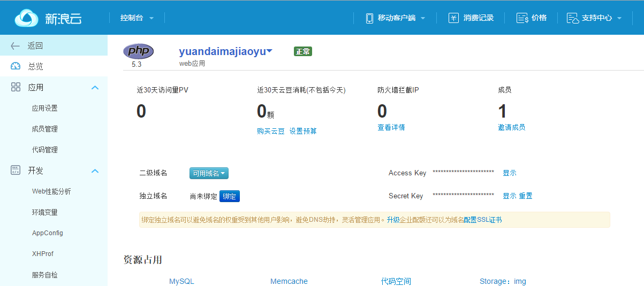The height and width of the screenshot is (286, 644).
Task: Click the 邀请成员 link
Action: (x=511, y=127)
